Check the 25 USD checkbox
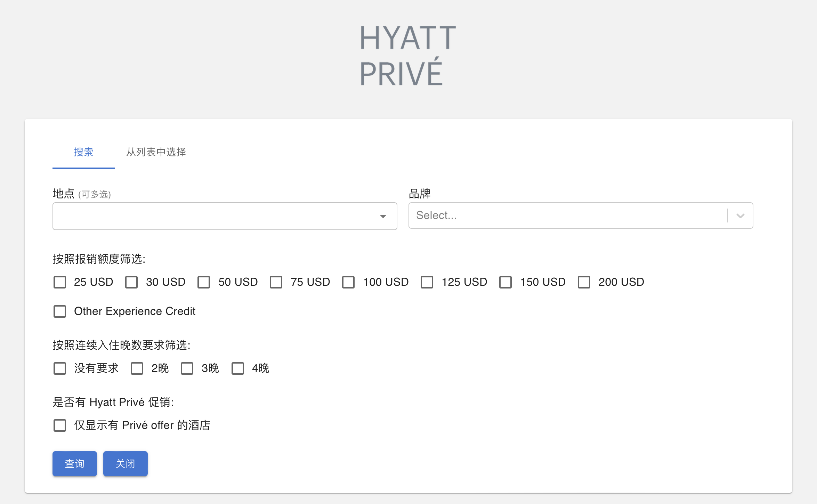This screenshot has width=817, height=504. pos(60,282)
